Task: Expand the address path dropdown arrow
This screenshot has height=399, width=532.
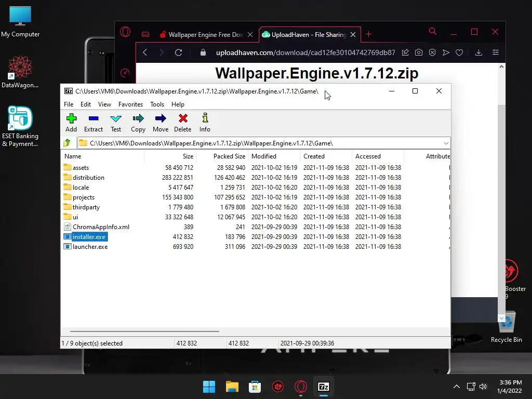Action: coord(446,143)
